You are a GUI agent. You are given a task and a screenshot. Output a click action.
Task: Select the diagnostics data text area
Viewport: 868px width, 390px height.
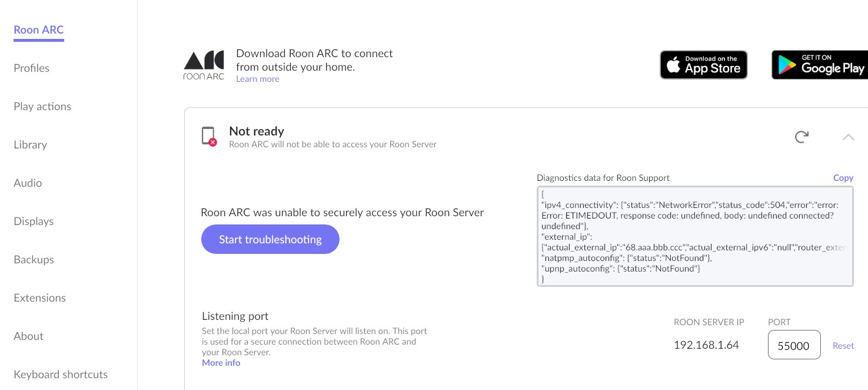[x=695, y=236]
